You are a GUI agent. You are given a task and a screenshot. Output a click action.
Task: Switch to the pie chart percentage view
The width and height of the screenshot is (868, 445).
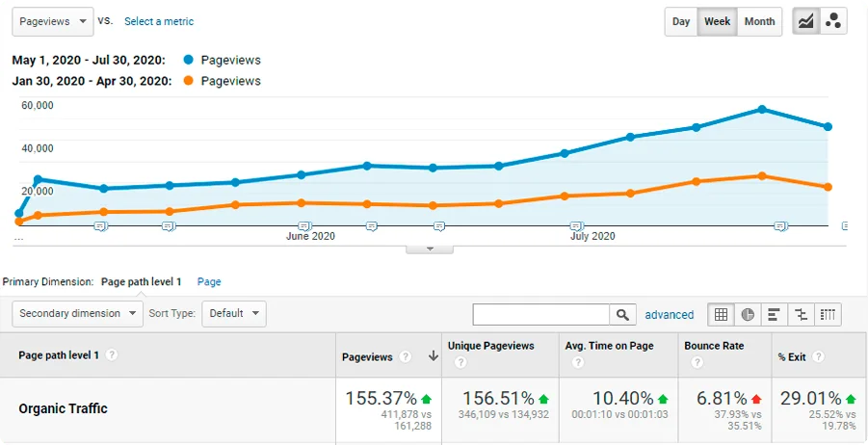point(748,314)
